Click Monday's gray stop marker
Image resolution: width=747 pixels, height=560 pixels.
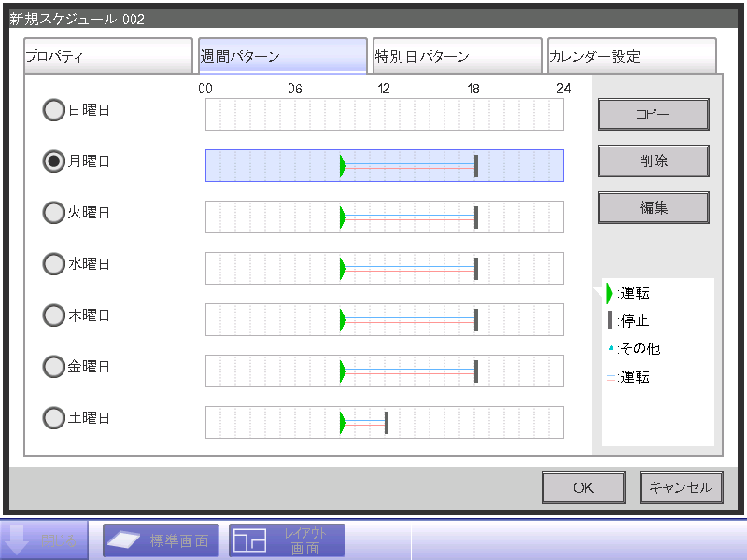[476, 166]
